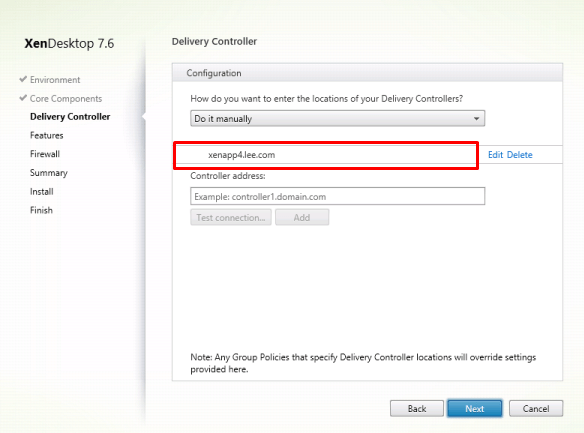This screenshot has height=433, width=584.
Task: Select Delivery Controller step in sidebar
Action: [70, 117]
